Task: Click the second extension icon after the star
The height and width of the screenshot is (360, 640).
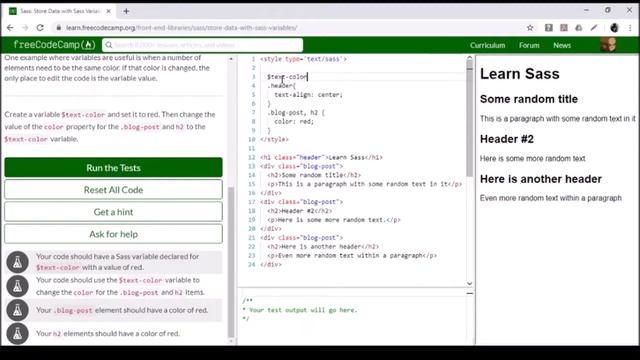Action: coord(564,28)
